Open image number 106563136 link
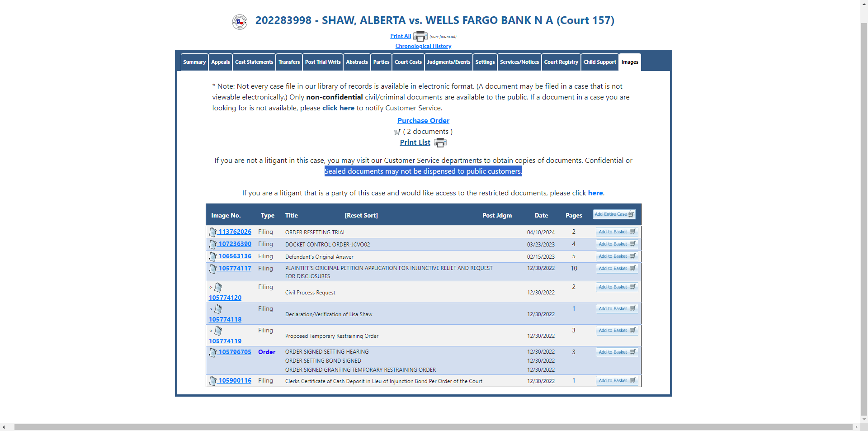This screenshot has width=868, height=431. [235, 256]
